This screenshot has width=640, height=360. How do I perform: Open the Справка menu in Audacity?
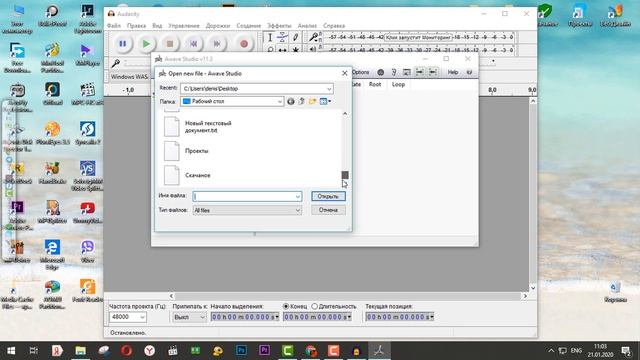334,25
